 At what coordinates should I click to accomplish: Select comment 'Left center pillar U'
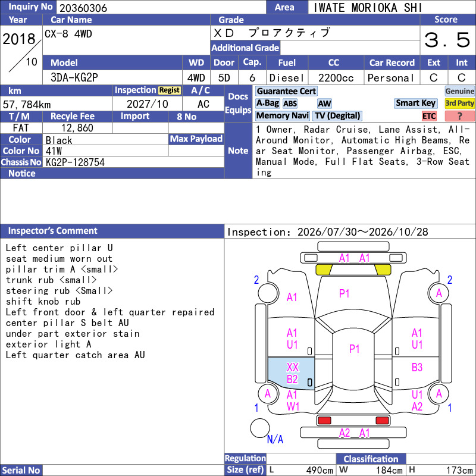tap(59, 248)
